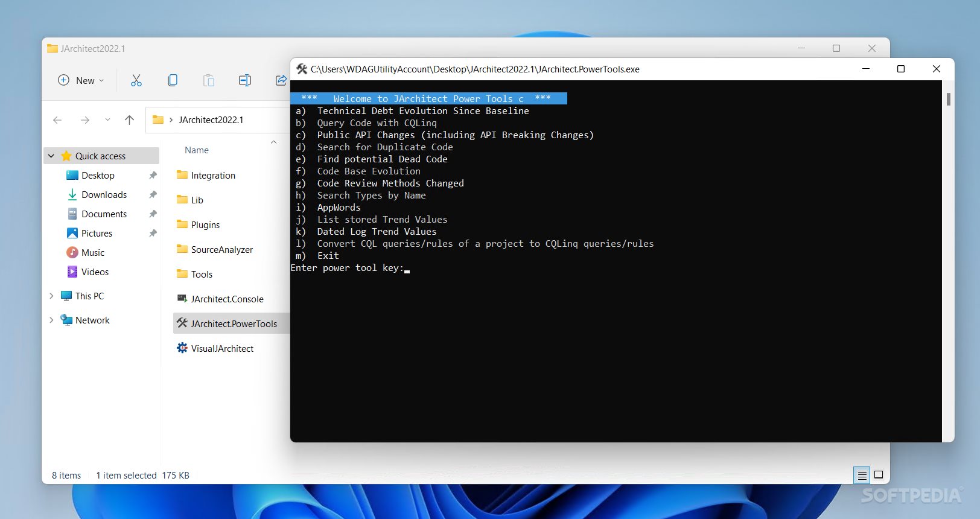Go back with the left arrow

coord(57,120)
